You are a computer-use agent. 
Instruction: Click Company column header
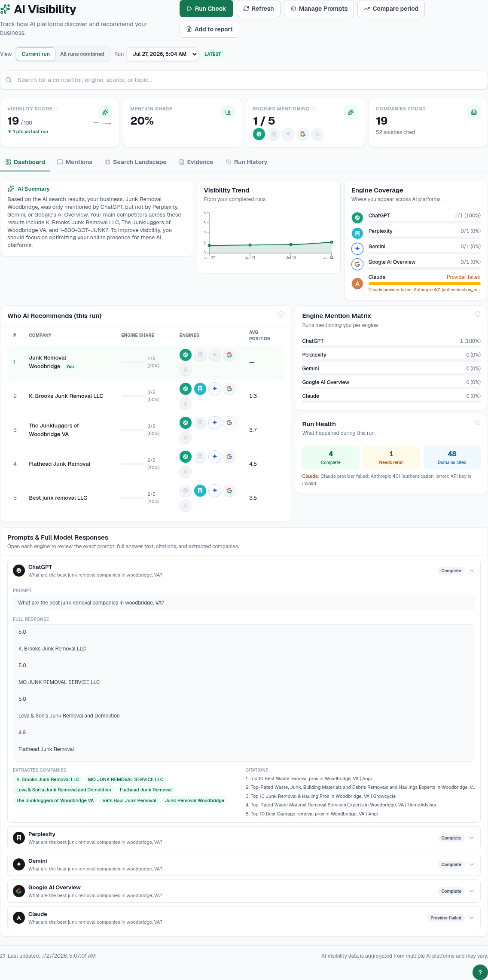coord(40,335)
